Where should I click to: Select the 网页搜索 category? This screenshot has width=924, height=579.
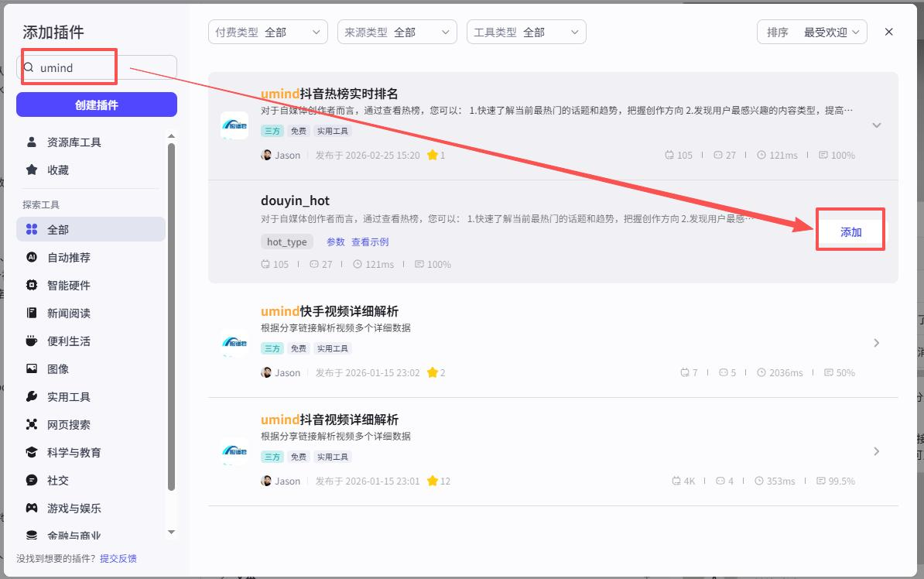click(x=91, y=424)
